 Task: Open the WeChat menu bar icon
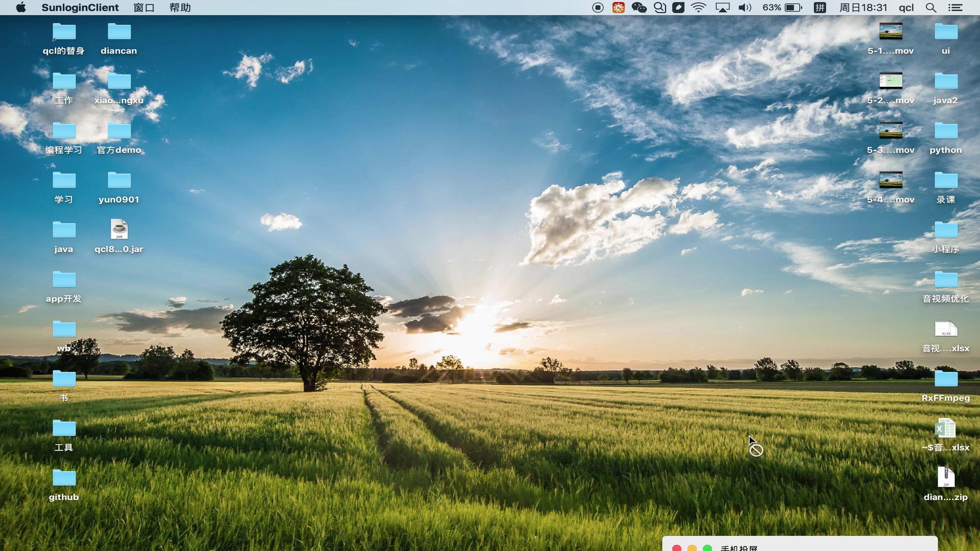tap(639, 8)
